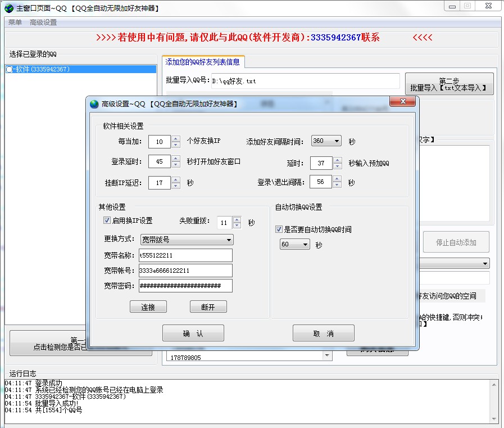504x428 pixels.
Task: Click 第二步 批量导入【txt文本导入】 button
Action: click(449, 84)
